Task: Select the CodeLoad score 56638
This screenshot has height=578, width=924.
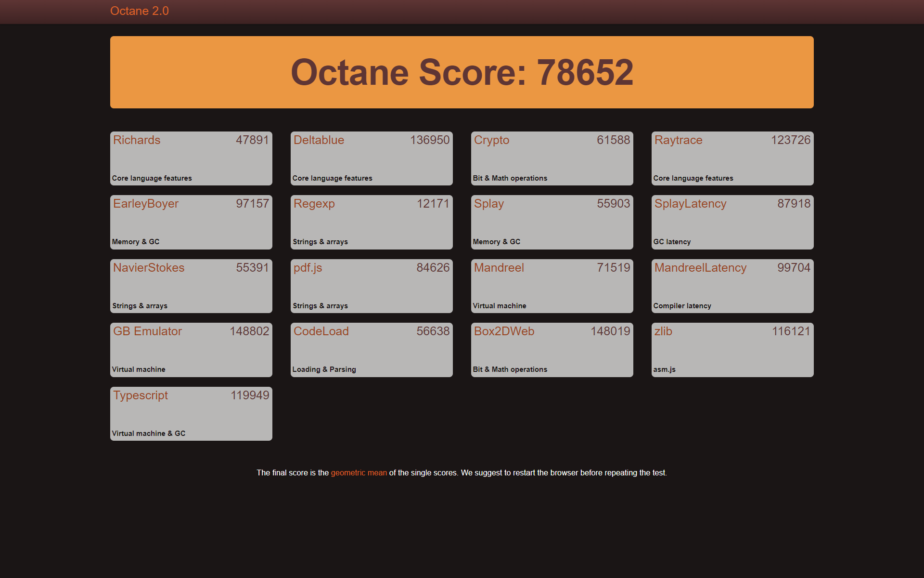Action: (433, 331)
